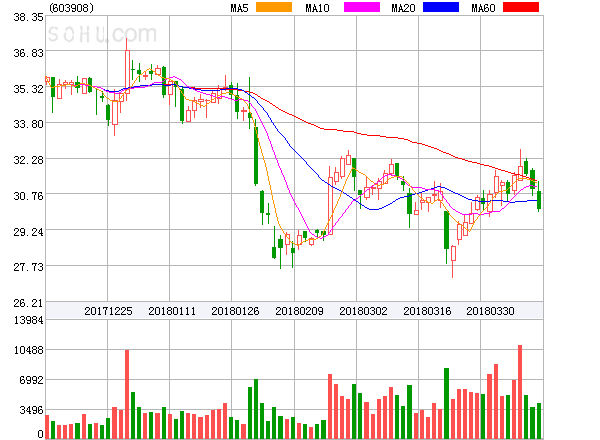Click the 10488 volume axis label
Viewport: 600px width, 440px height.
pos(28,350)
